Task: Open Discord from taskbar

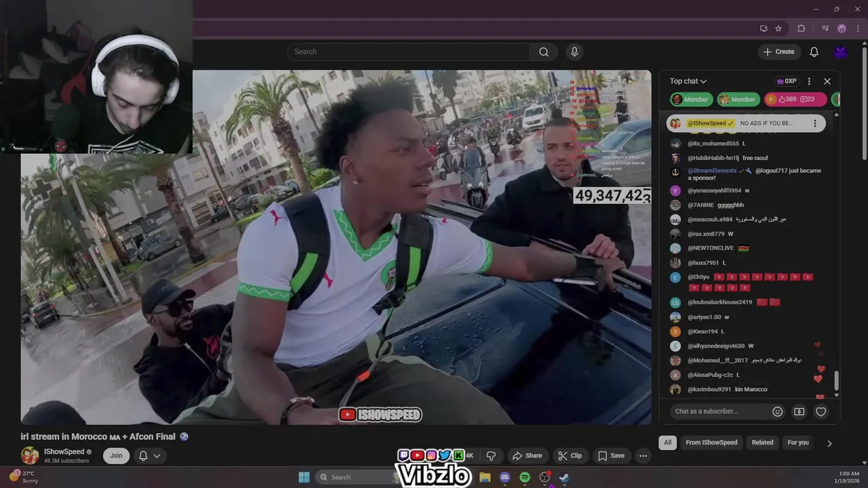Action: point(505,477)
